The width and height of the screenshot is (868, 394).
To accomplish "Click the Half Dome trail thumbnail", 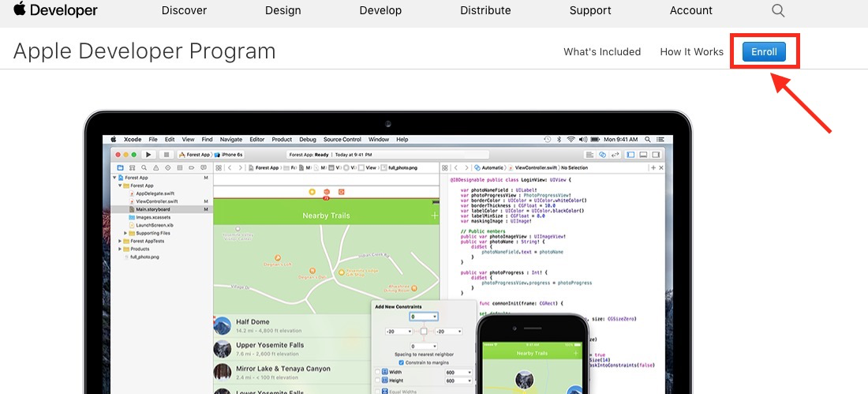I will click(222, 326).
